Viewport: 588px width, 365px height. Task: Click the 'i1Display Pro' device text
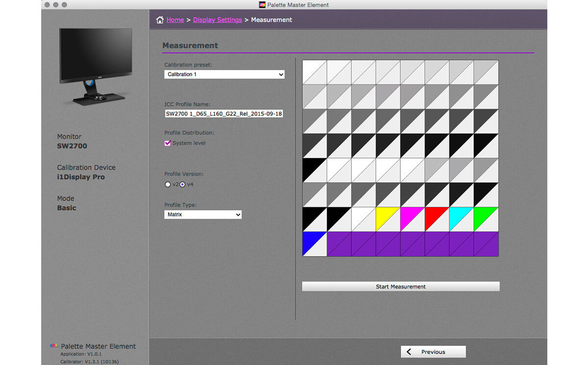81,177
